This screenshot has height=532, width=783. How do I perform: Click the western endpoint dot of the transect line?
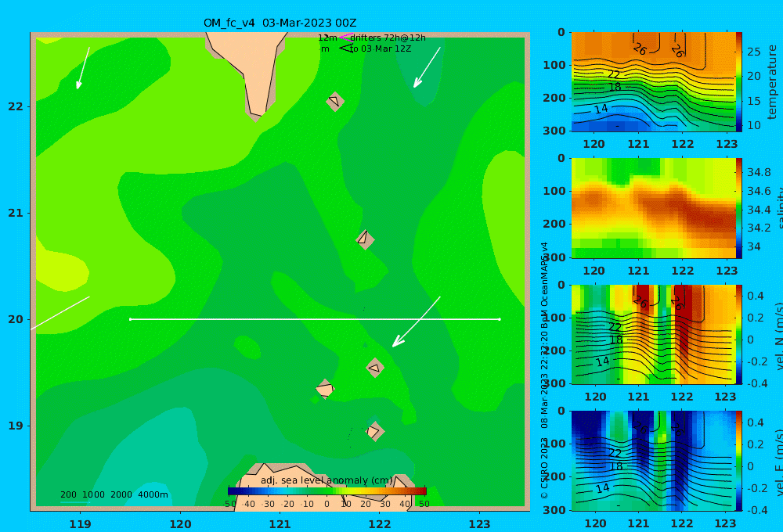130,319
